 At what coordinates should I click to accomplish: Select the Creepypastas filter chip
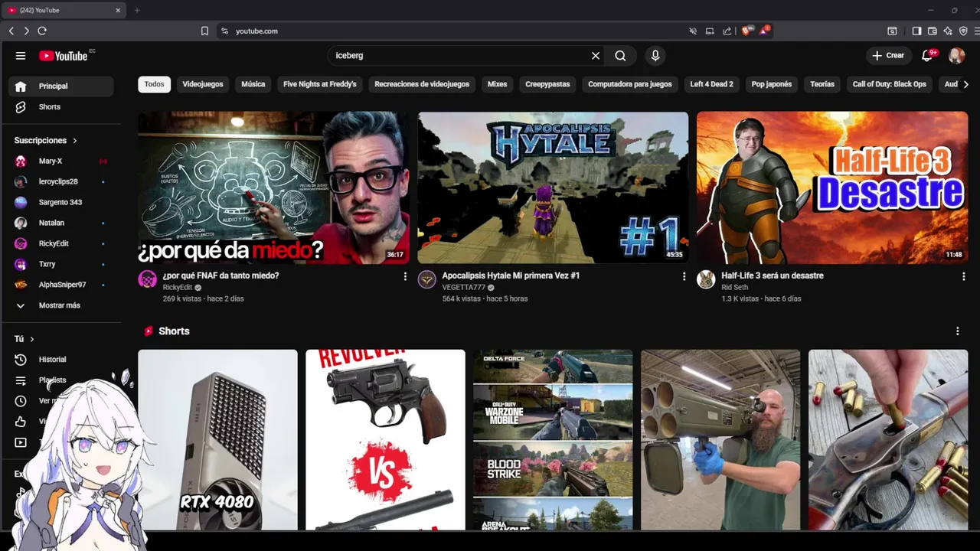pyautogui.click(x=547, y=84)
